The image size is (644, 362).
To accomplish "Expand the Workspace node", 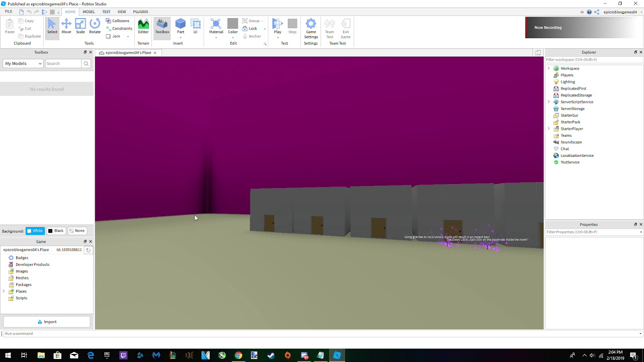I will [x=549, y=68].
